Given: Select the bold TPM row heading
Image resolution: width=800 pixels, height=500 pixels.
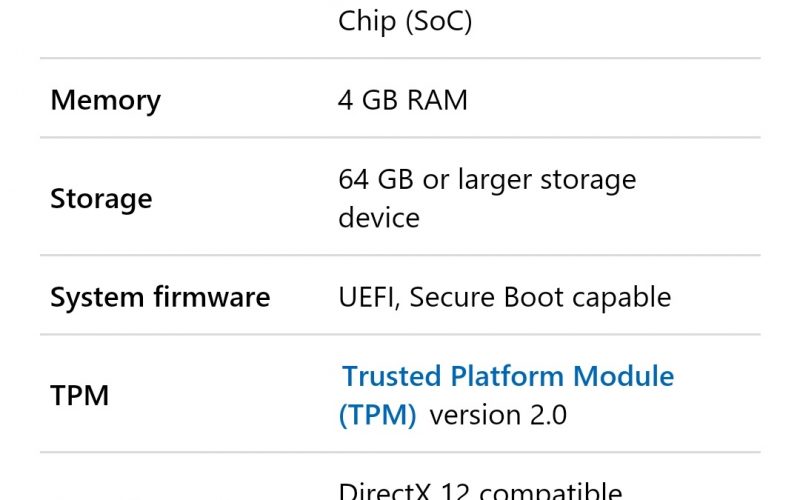Looking at the screenshot, I should pos(80,395).
